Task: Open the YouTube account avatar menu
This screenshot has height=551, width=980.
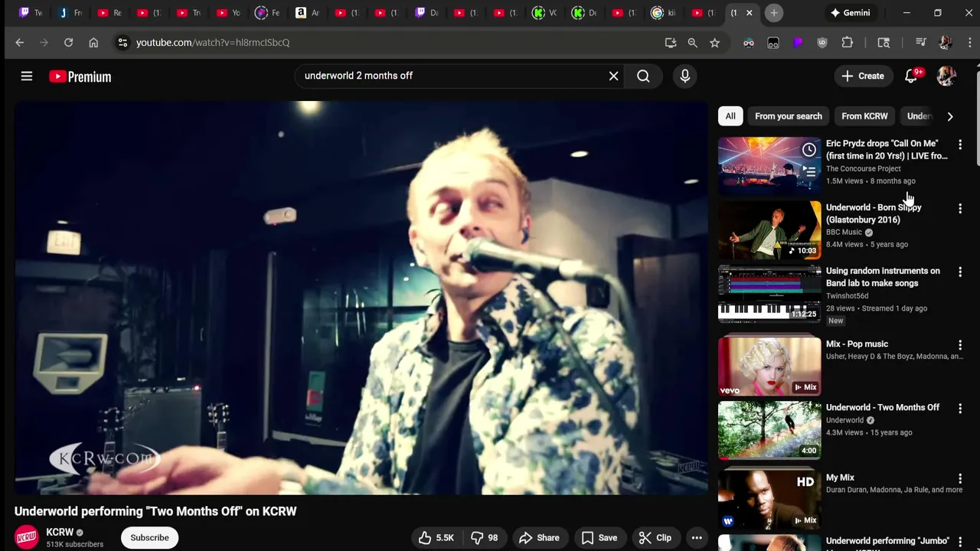Action: pyautogui.click(x=946, y=76)
